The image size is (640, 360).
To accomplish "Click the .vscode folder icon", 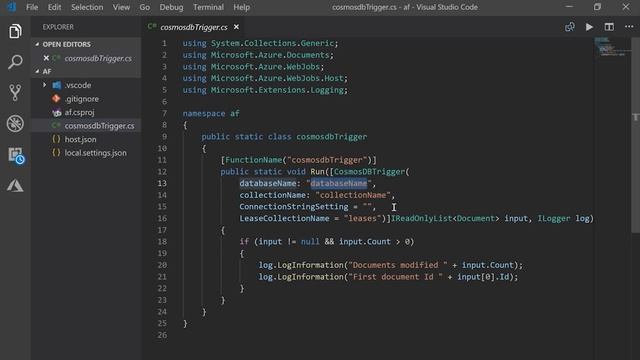I will click(57, 85).
